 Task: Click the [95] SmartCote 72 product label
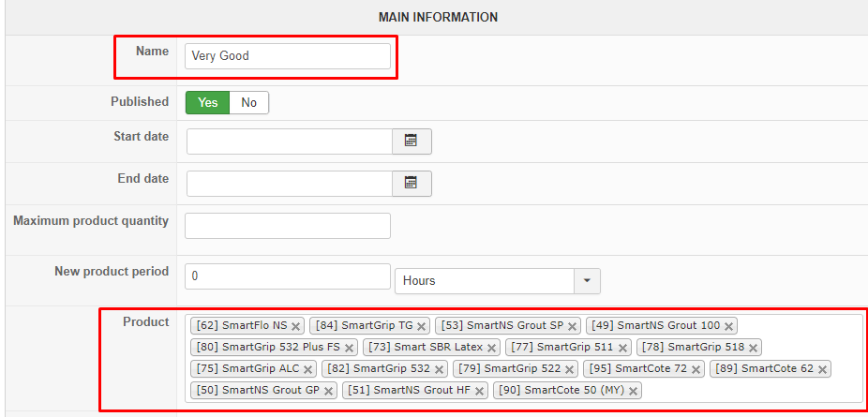[x=637, y=369]
